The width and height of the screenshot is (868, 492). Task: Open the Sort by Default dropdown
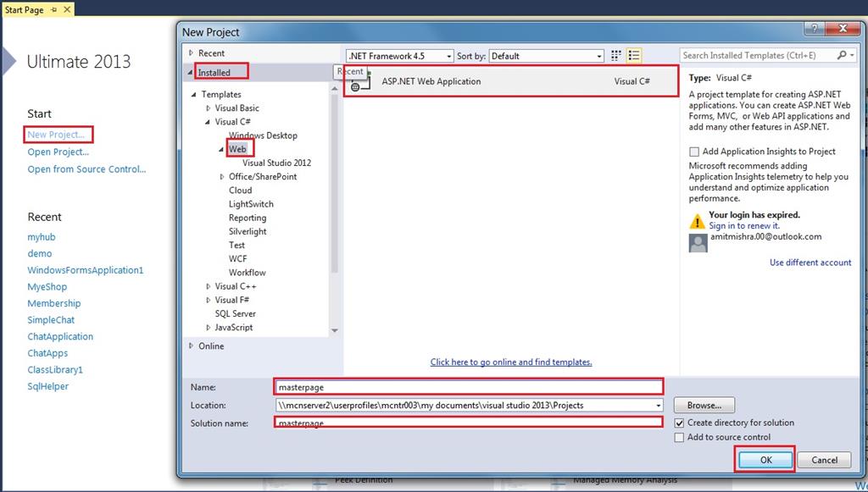click(599, 57)
